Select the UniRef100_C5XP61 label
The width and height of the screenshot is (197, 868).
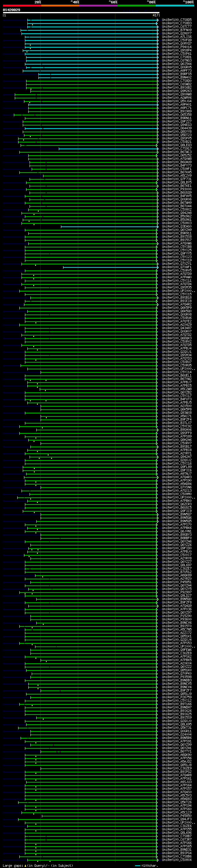click(x=177, y=54)
